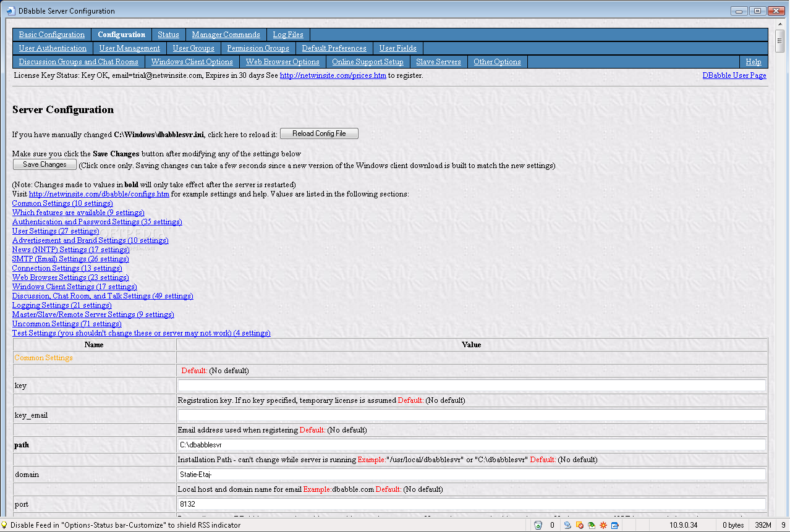Open the Manager Commands tab

point(226,35)
